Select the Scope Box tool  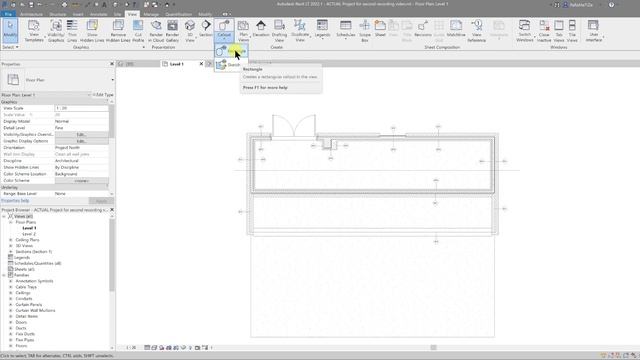(x=365, y=31)
